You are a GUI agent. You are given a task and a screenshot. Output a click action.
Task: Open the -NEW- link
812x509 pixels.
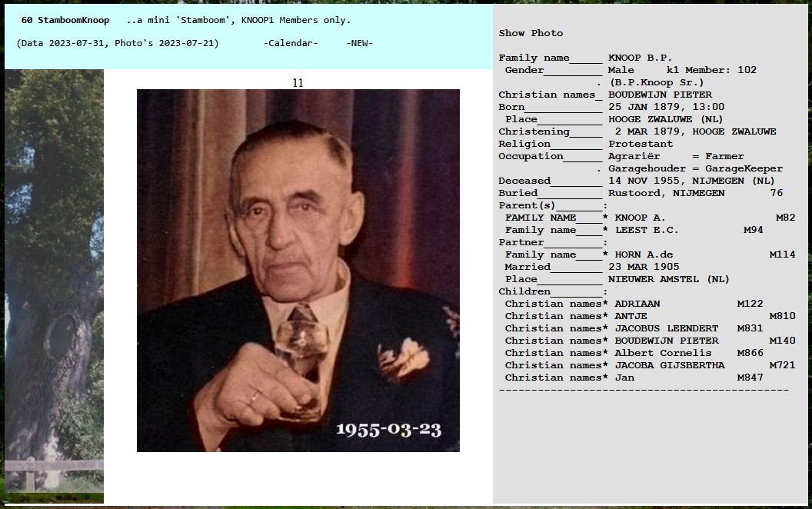pyautogui.click(x=359, y=43)
